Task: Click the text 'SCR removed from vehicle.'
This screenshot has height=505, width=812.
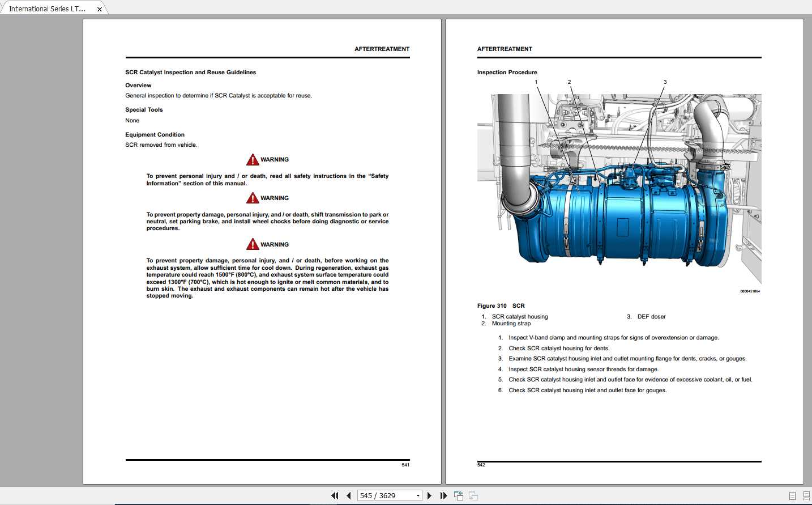Action: coord(161,145)
